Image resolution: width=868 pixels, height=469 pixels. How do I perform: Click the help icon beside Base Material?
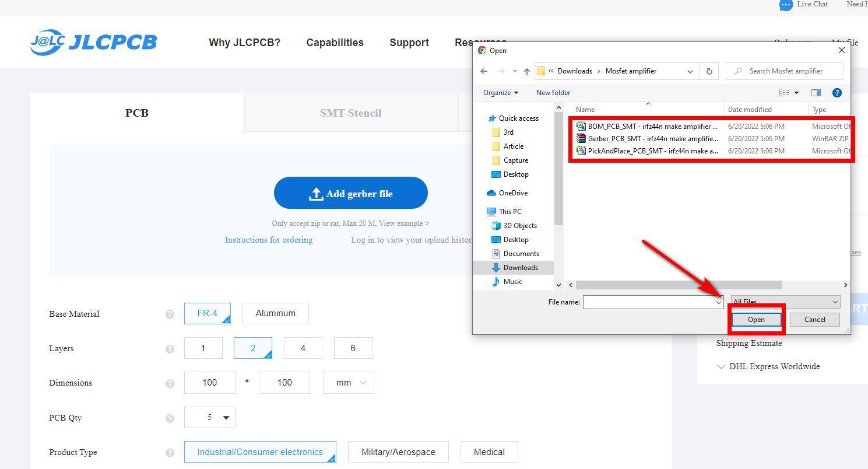(x=170, y=314)
